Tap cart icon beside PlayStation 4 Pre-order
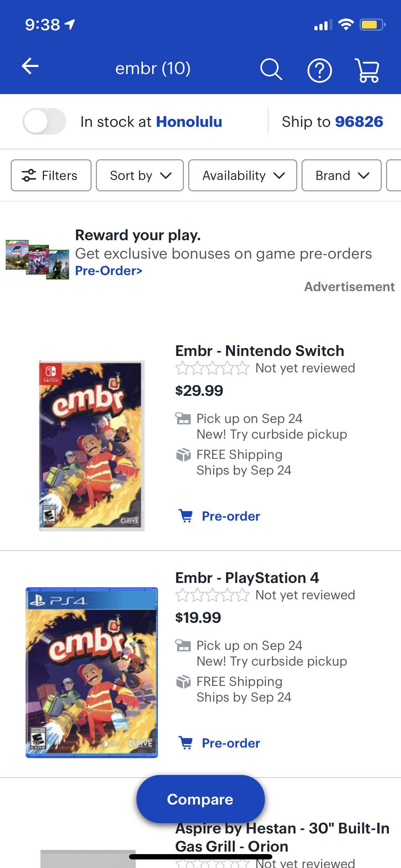The height and width of the screenshot is (868, 401). (x=185, y=743)
